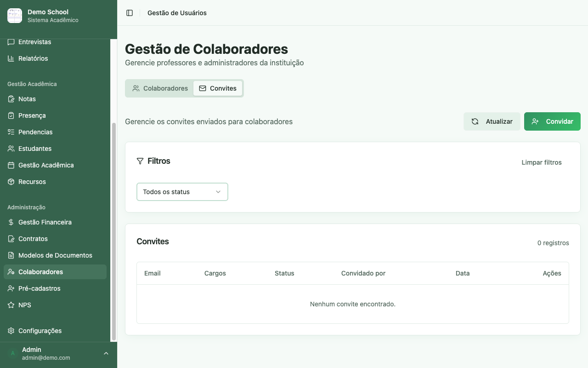Click the NPS star icon

point(11,305)
